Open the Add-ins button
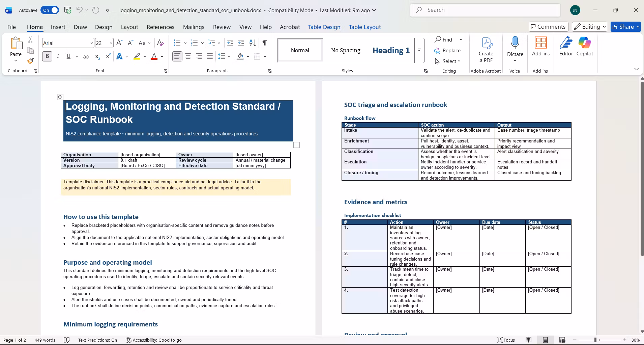Screen dimensions: 644x345 [541, 47]
